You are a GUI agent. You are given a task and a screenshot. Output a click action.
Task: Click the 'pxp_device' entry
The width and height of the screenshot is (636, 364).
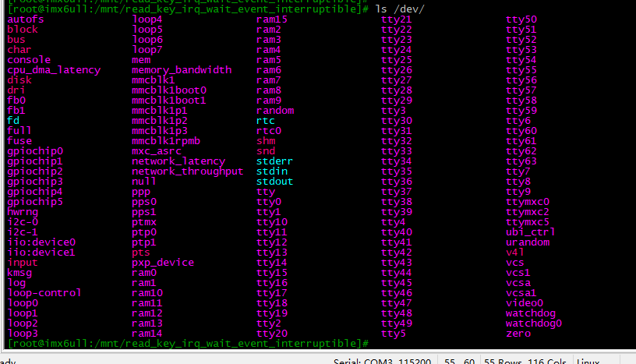pos(163,263)
